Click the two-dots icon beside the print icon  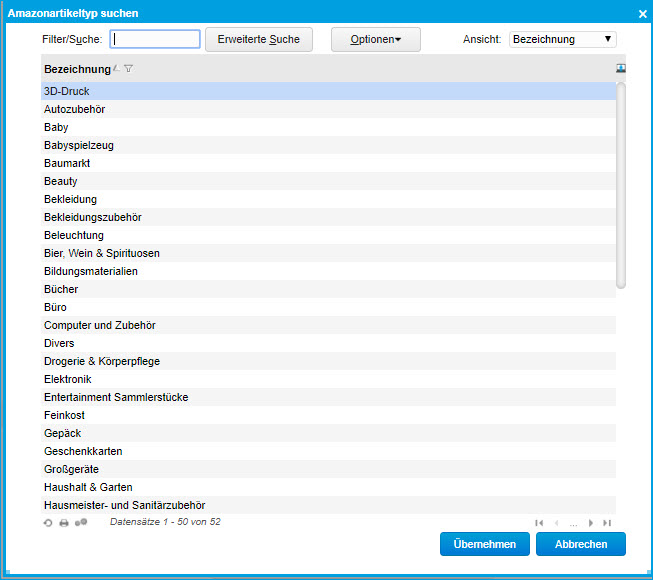pos(81,523)
